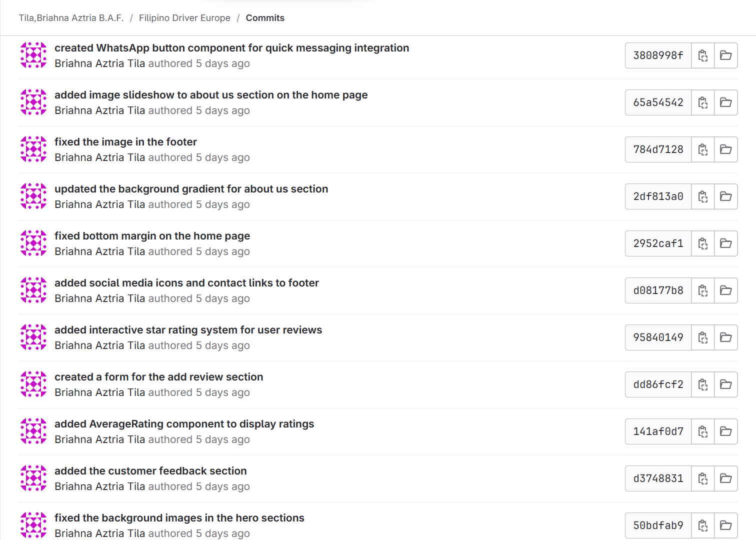Screen dimensions: 756x540
Task: Copy commit SHA 784d7128
Action: pyautogui.click(x=702, y=149)
